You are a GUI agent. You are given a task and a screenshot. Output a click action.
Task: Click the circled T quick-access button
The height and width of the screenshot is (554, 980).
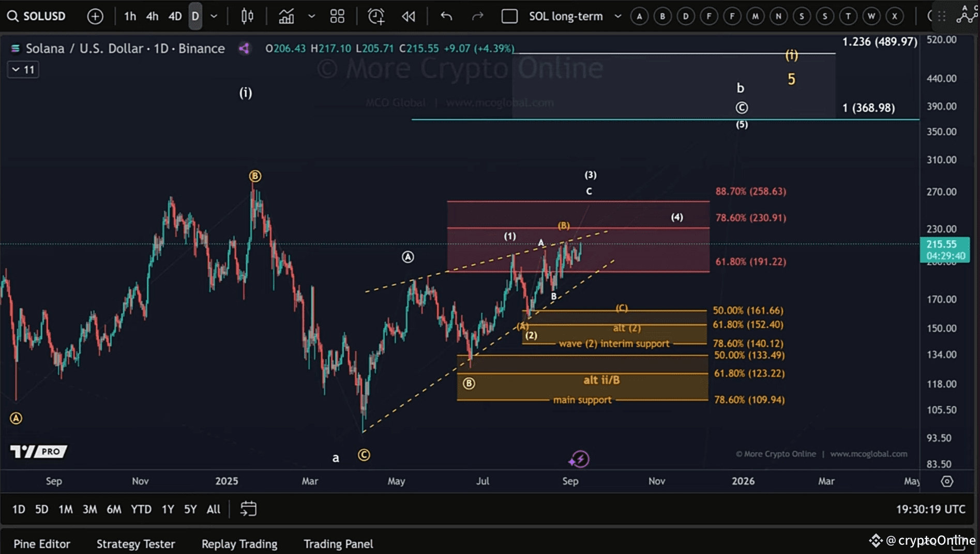pyautogui.click(x=848, y=17)
